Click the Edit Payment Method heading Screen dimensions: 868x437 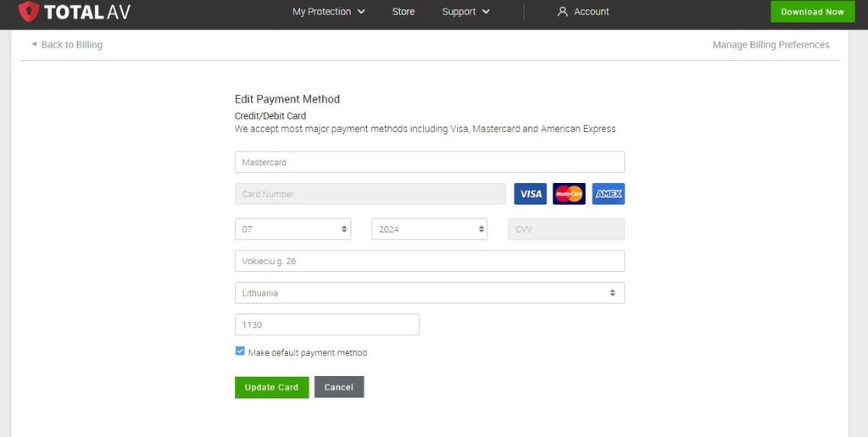coord(287,99)
